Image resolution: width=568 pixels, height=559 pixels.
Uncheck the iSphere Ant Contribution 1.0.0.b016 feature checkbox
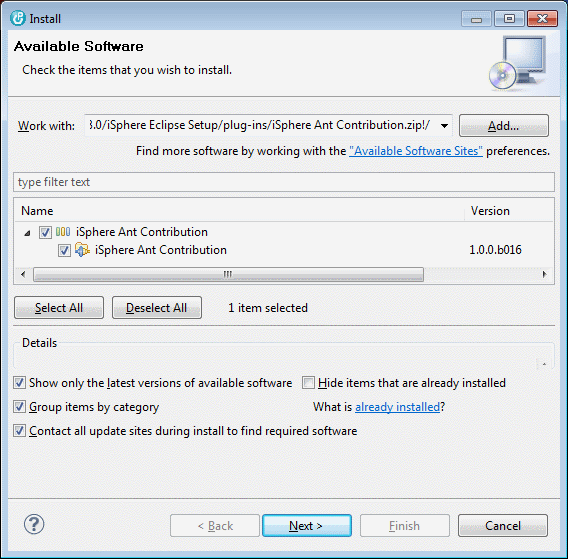64,250
